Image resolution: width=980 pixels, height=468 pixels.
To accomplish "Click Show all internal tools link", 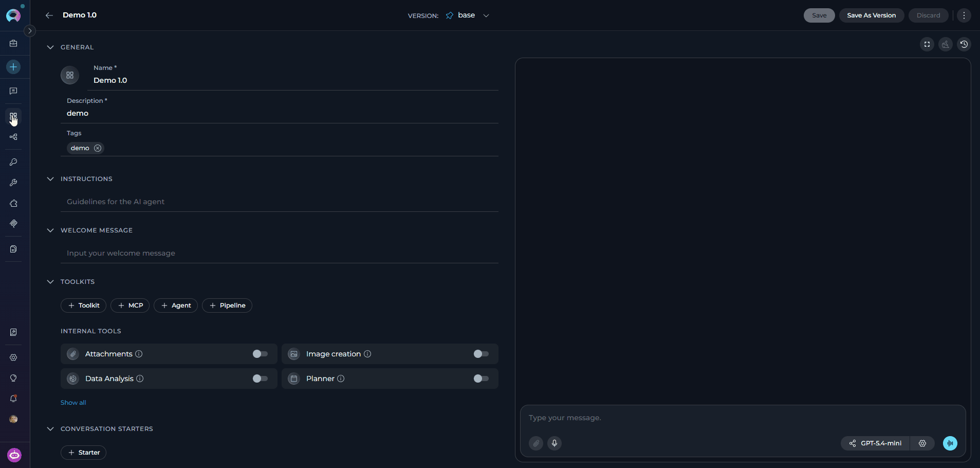I will [x=73, y=403].
